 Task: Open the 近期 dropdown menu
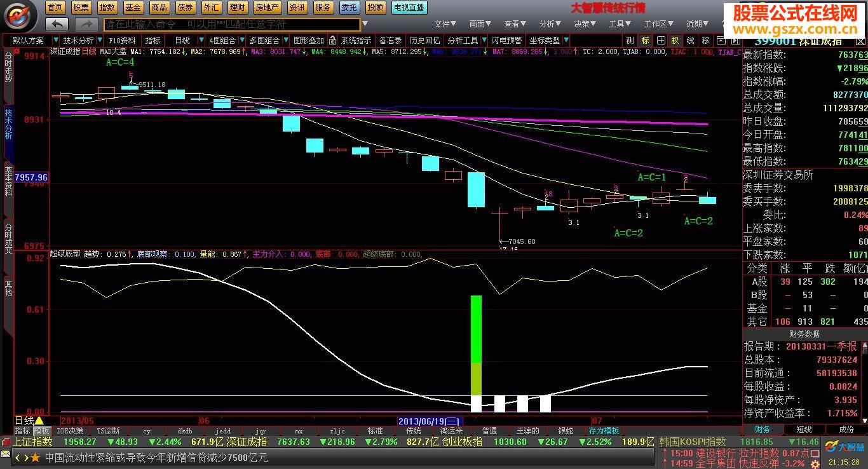point(697,24)
